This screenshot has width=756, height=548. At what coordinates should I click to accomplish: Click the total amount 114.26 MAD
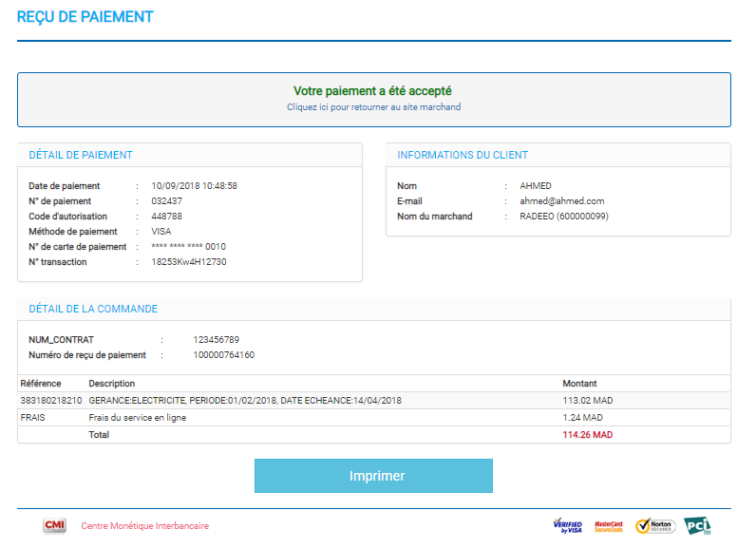(x=588, y=435)
